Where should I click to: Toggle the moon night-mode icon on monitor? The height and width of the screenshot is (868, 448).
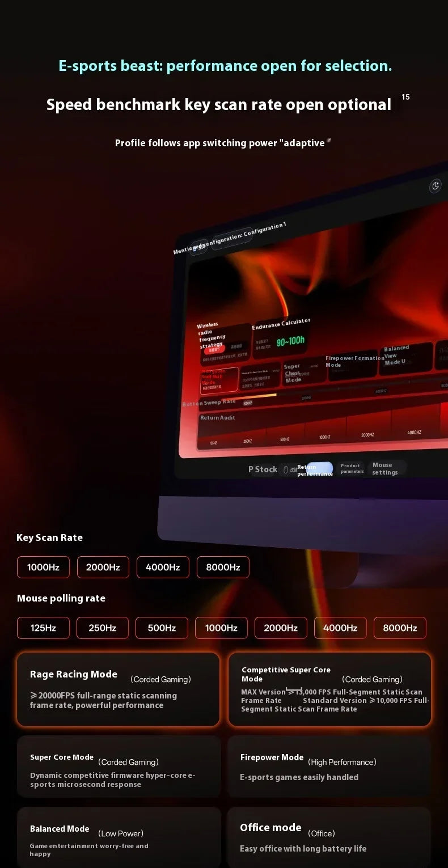pyautogui.click(x=436, y=186)
